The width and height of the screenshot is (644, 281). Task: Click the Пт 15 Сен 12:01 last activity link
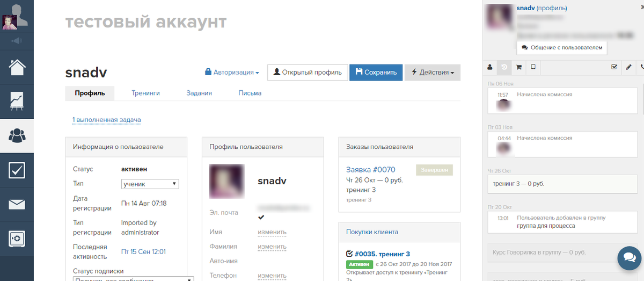143,251
